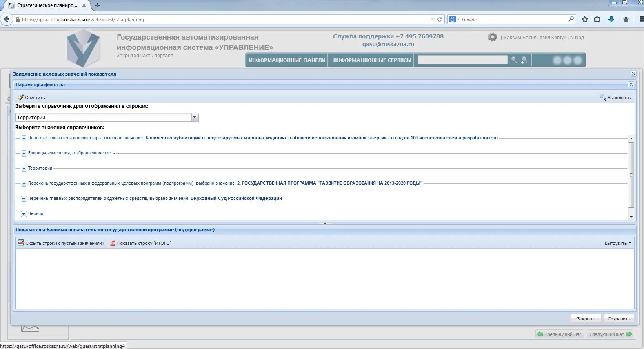Screen dimensions: 644x349
Task: Close the Стратегическое планиро... browser tab
Action: pyautogui.click(x=84, y=5)
